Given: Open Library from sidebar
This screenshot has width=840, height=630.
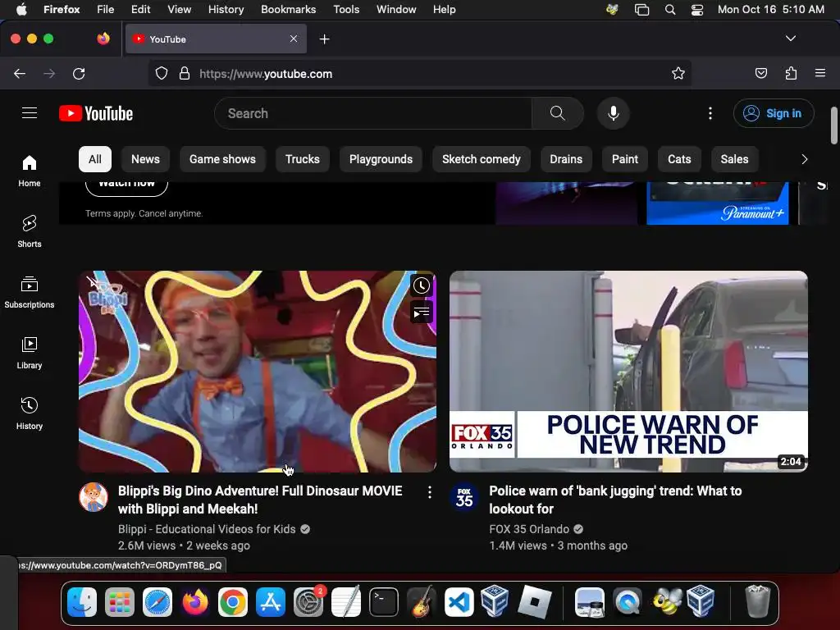Looking at the screenshot, I should coord(30,353).
